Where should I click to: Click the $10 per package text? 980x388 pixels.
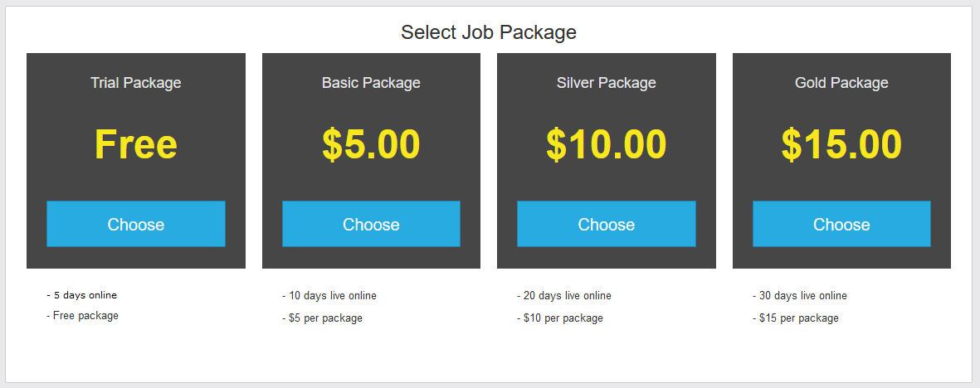click(560, 318)
